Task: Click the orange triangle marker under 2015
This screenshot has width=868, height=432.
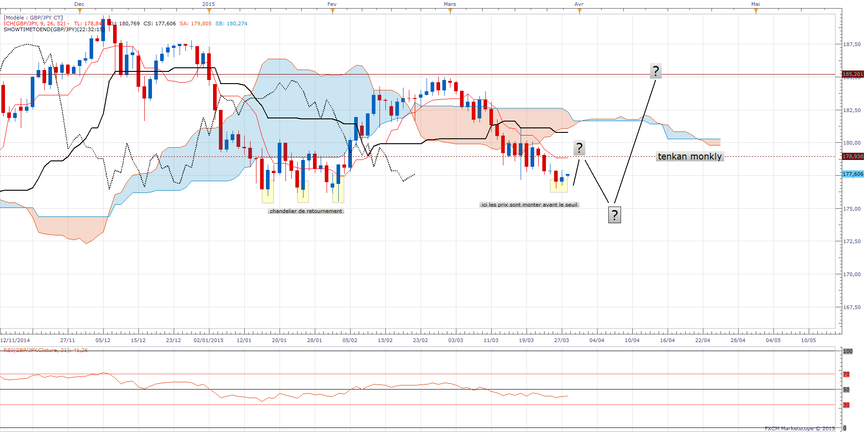Action: [209, 11]
